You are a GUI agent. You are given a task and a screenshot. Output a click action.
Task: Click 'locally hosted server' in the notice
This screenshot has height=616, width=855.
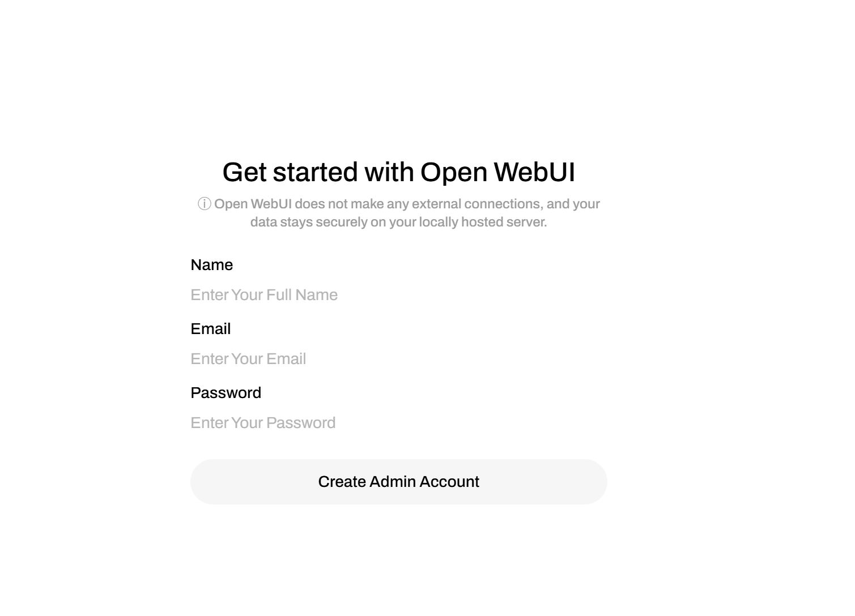[483, 222]
